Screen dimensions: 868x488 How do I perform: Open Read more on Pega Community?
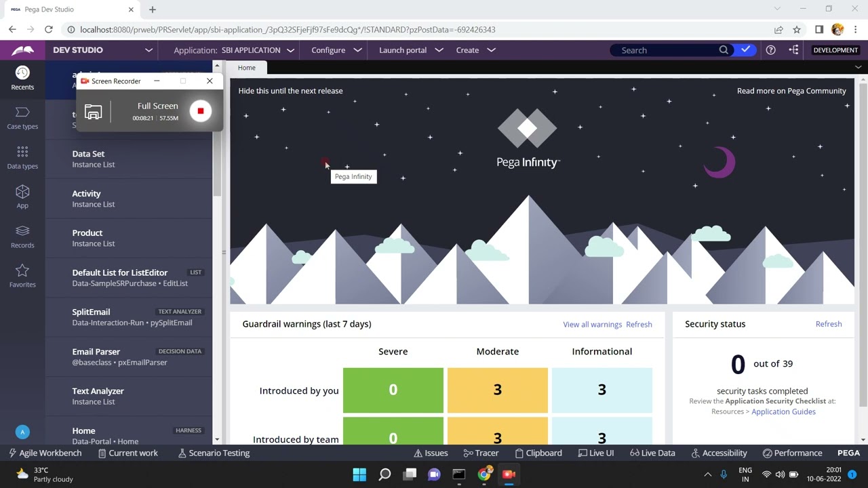791,91
